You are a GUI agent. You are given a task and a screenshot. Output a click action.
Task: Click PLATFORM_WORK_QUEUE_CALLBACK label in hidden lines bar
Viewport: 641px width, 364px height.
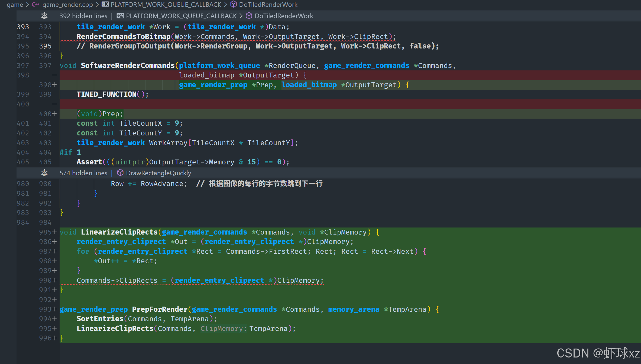coord(181,16)
